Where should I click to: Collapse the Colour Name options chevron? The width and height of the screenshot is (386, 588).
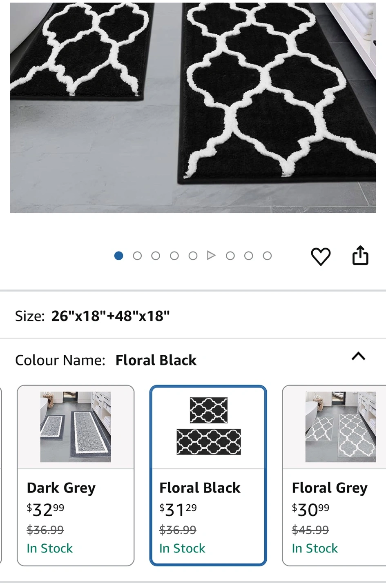coord(358,356)
